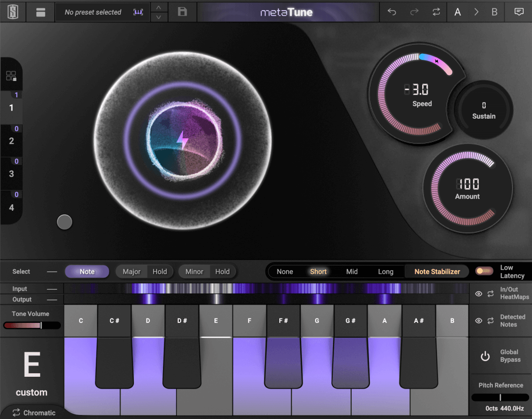Open the Slate Digital logo menu
532x419 pixels.
[12, 12]
